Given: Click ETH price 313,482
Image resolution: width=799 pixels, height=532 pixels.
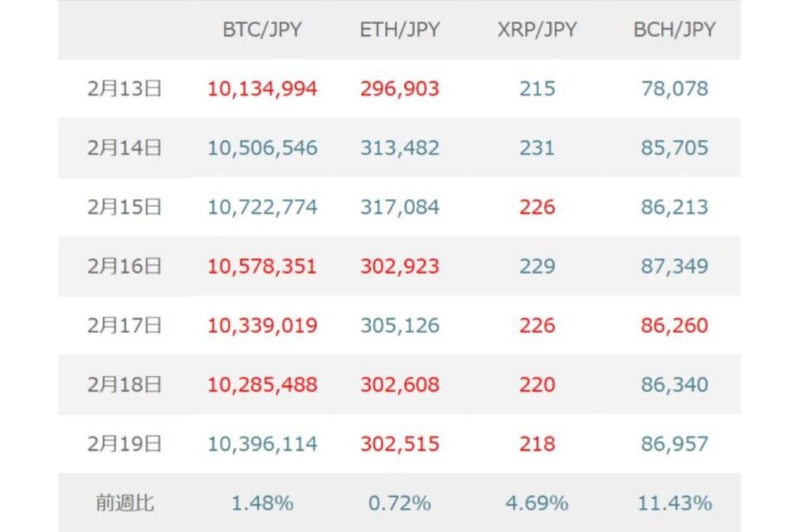Looking at the screenshot, I should (x=399, y=148).
